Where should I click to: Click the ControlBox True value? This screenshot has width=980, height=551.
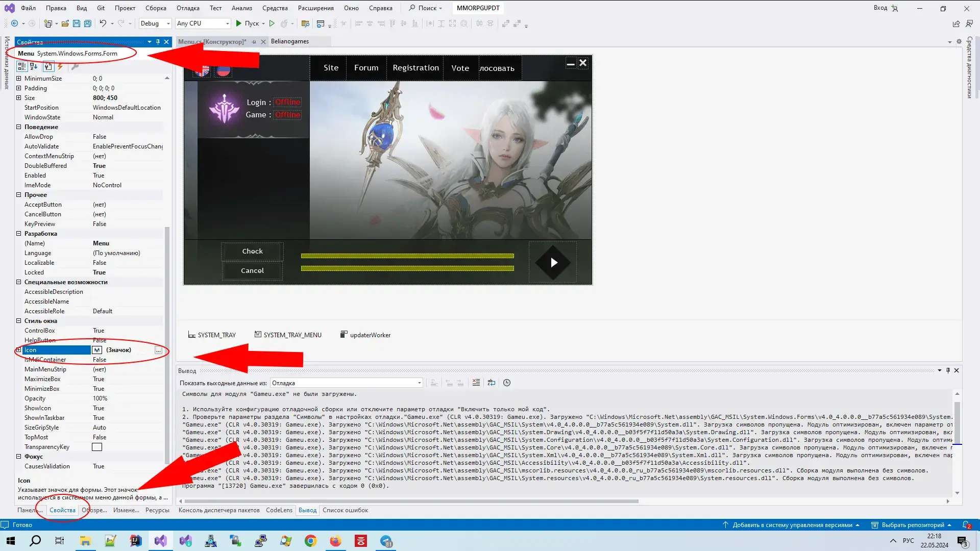pos(99,331)
